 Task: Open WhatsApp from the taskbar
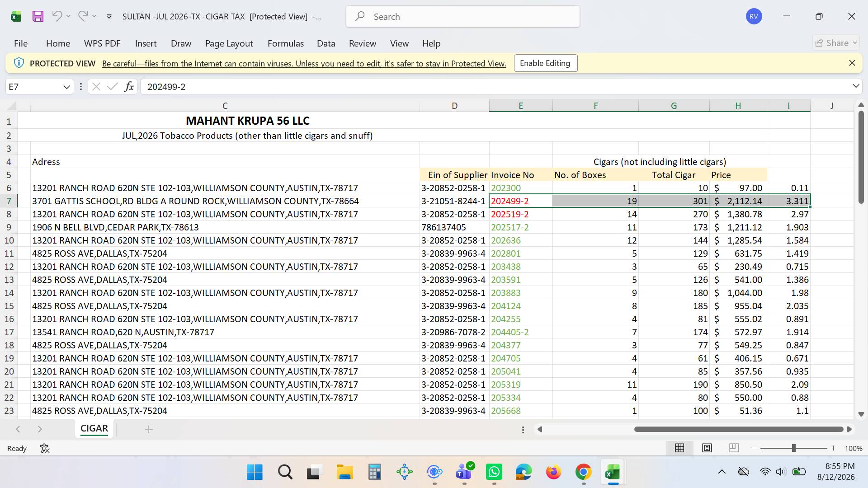pyautogui.click(x=494, y=472)
